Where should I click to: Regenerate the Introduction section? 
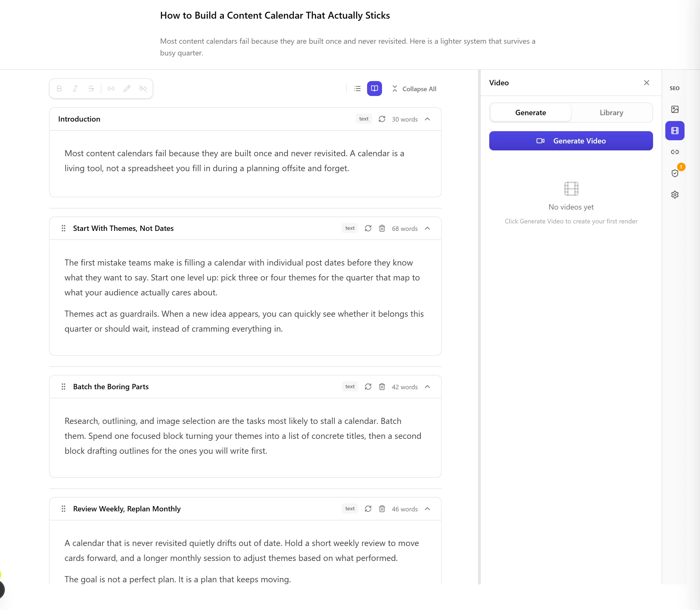point(382,119)
